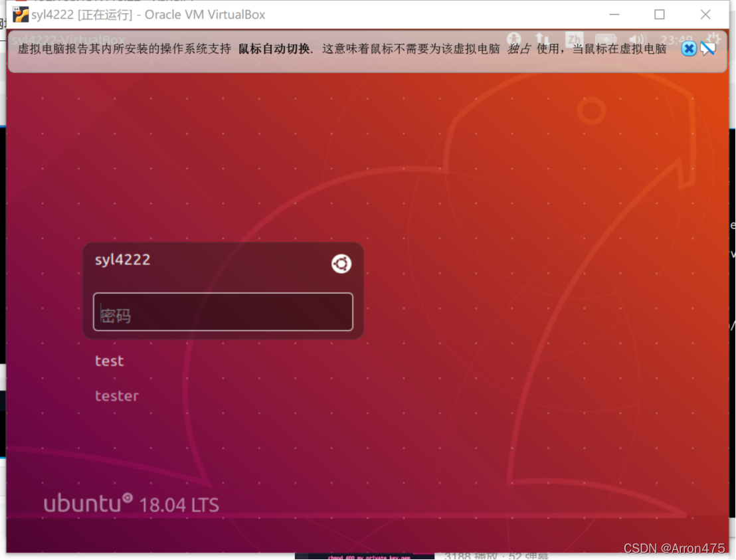Select the syl4222 user entry

click(122, 260)
